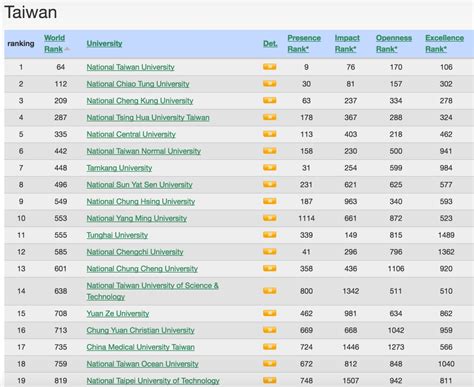Open National Chengchi University link

click(x=135, y=252)
